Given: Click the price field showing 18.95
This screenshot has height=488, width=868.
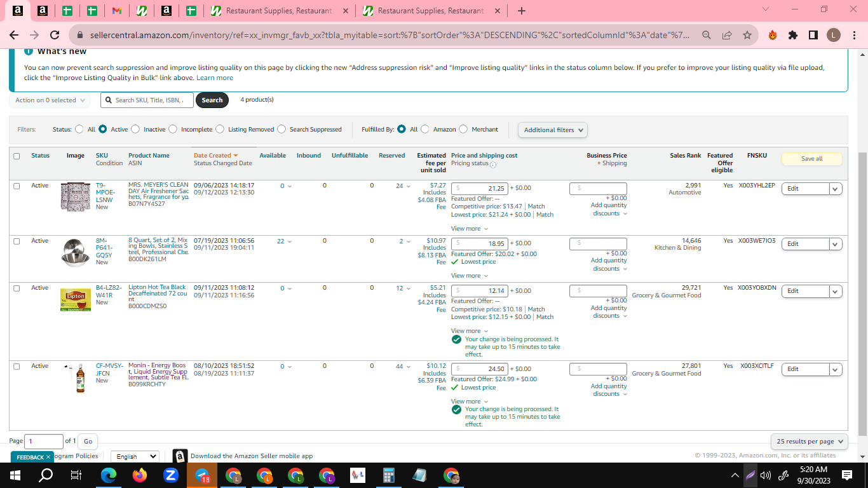Looking at the screenshot, I should point(480,243).
